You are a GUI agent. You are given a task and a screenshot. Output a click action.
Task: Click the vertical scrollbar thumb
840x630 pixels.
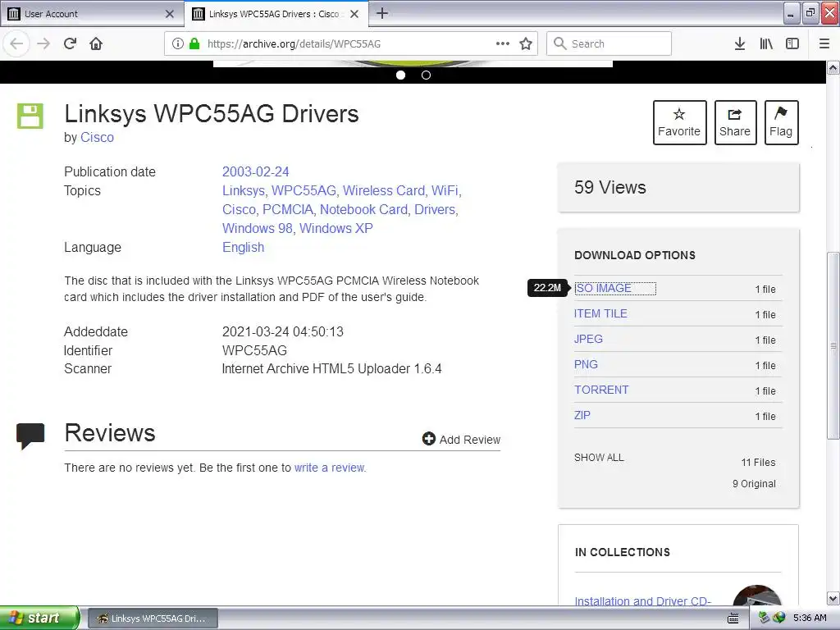click(833, 345)
